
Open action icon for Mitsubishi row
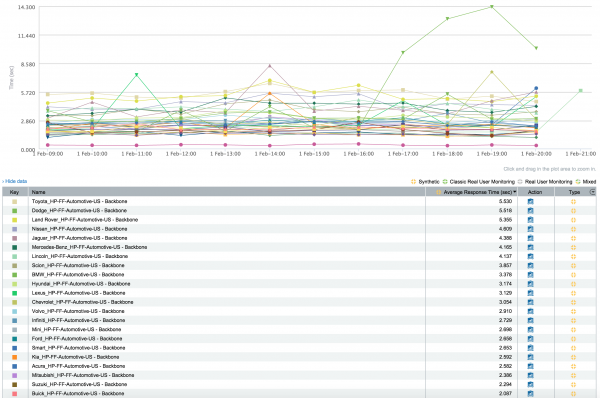click(x=530, y=375)
